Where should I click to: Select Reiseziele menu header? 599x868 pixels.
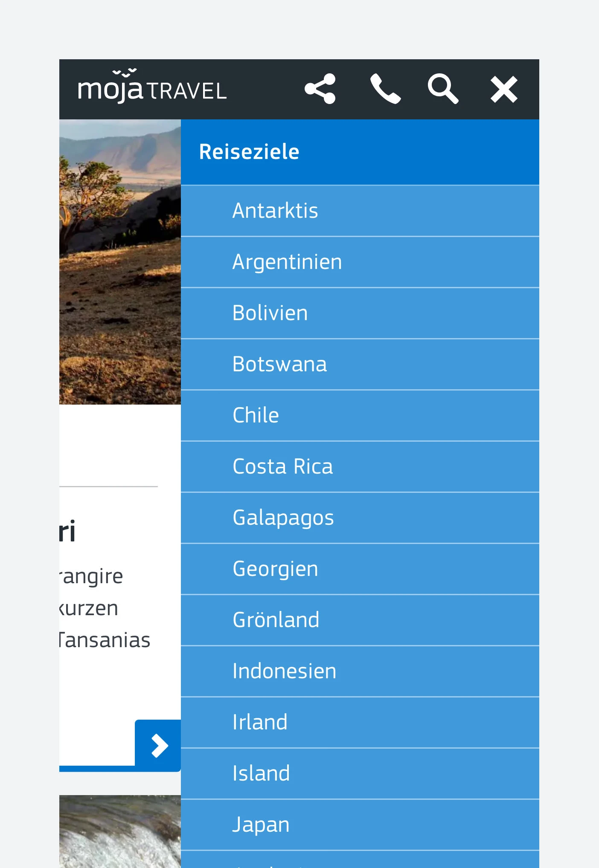(x=360, y=152)
